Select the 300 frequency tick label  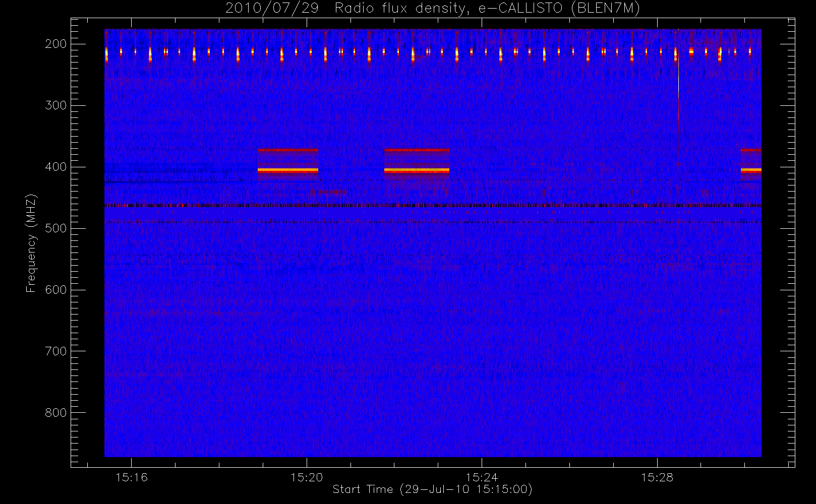55,105
